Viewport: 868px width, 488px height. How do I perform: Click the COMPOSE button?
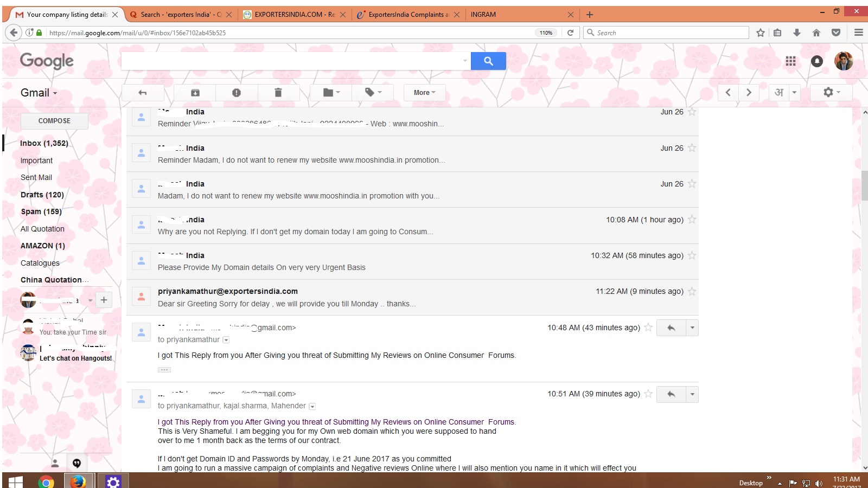click(x=54, y=121)
